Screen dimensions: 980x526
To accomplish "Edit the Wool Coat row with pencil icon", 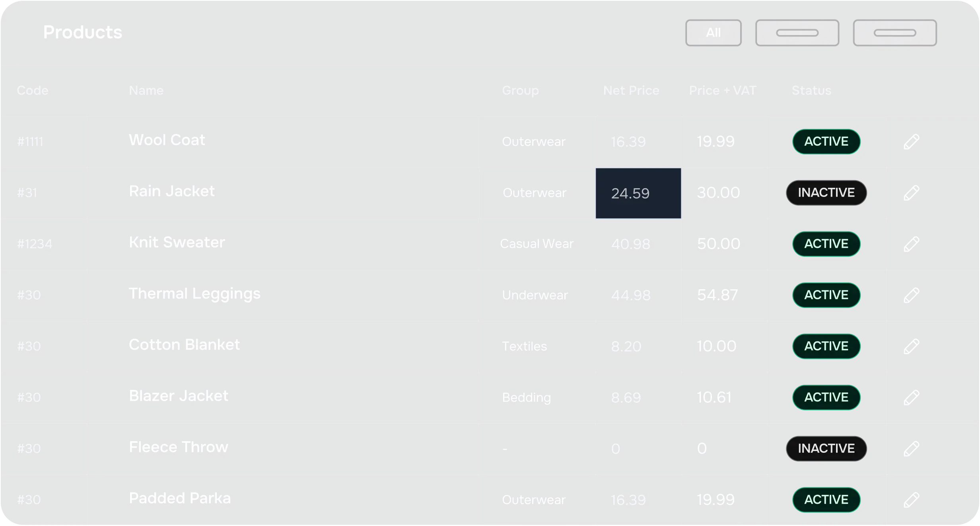I will pos(911,142).
